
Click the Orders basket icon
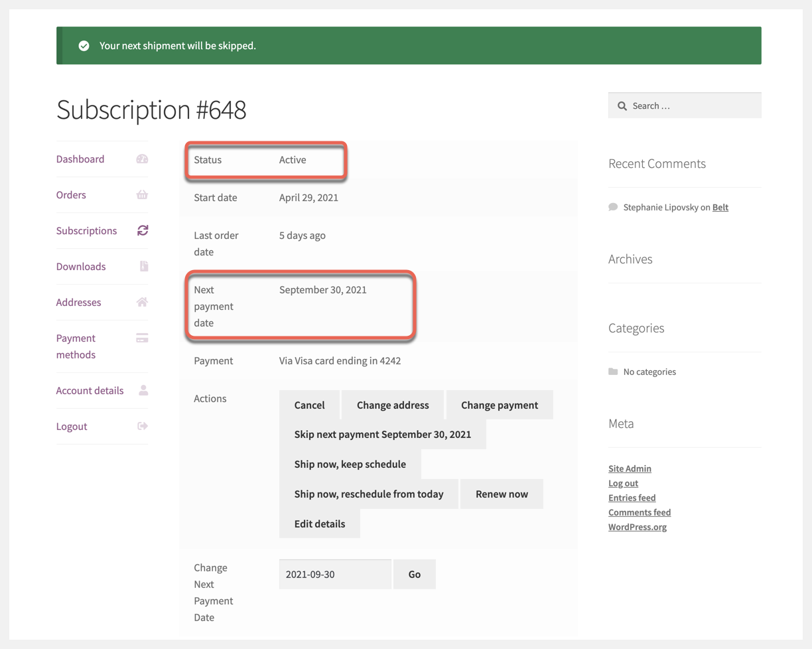142,195
